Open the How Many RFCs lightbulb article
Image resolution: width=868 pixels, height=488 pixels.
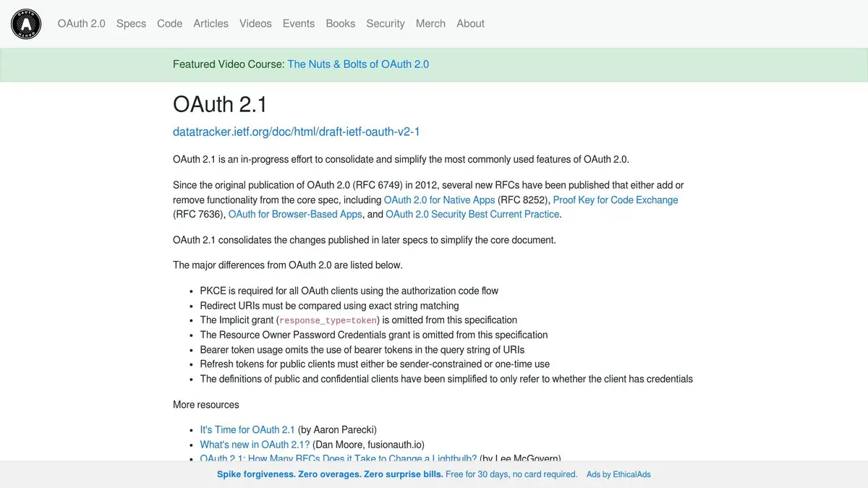coord(339,458)
